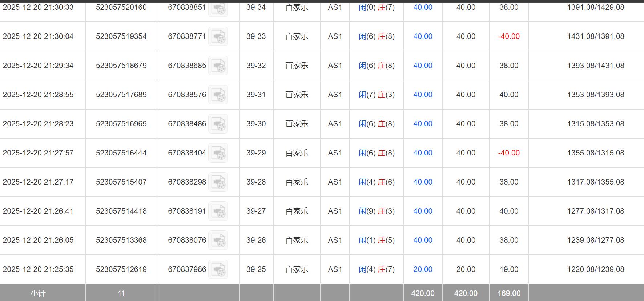This screenshot has width=644, height=301.
Task: Click the blue 20.00 bet amount
Action: pyautogui.click(x=423, y=269)
